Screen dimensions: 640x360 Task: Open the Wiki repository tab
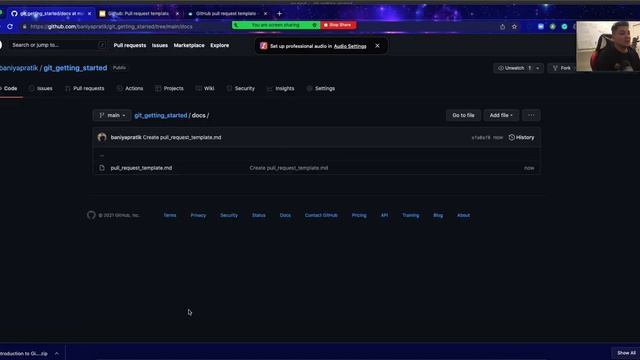(x=205, y=89)
